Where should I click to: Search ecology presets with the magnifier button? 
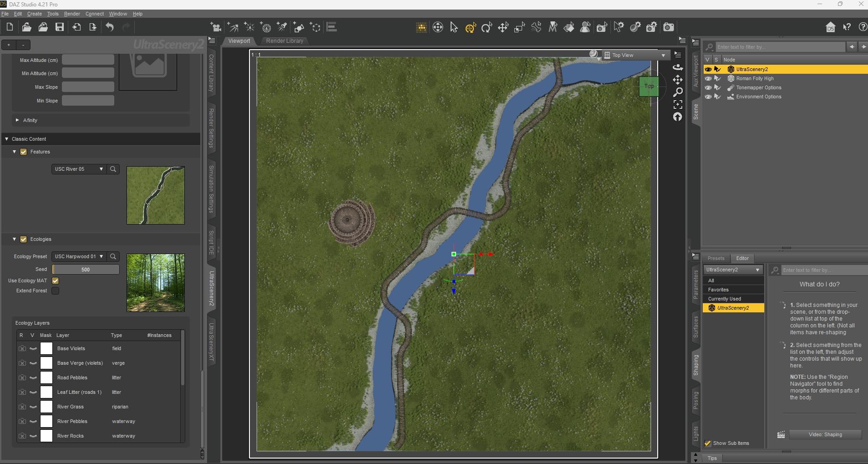113,256
